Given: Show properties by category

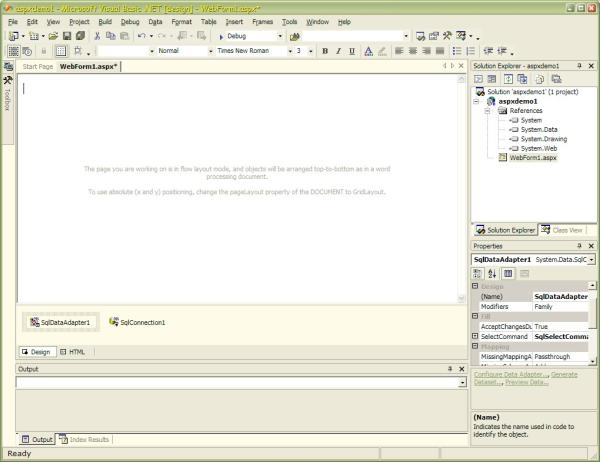Looking at the screenshot, I should (x=477, y=274).
